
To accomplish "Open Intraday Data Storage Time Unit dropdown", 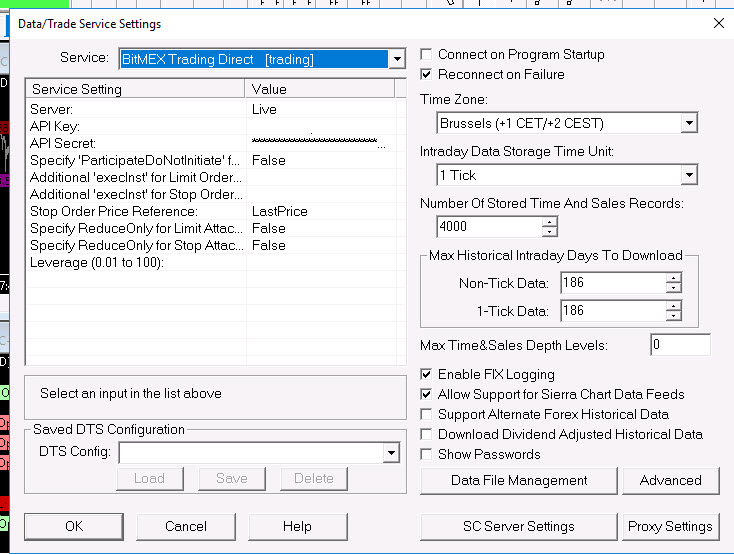I will click(689, 175).
